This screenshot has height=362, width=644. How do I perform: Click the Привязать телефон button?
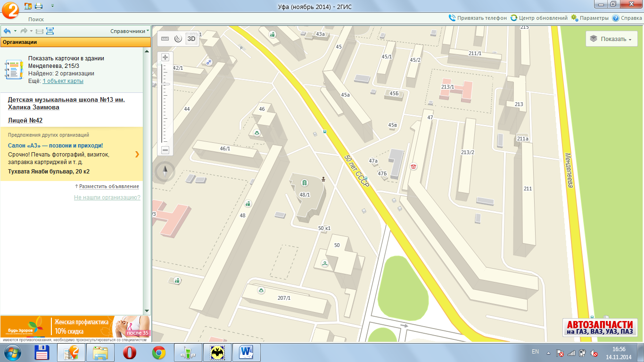point(478,18)
